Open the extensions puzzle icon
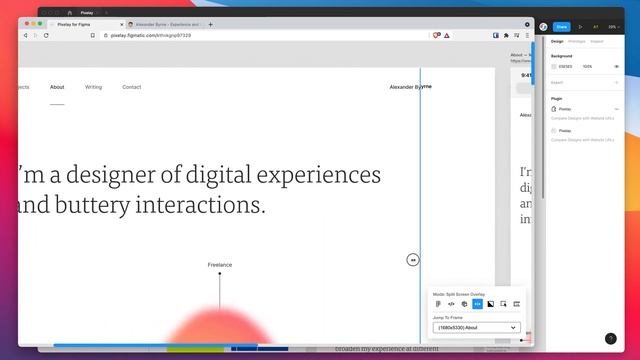 tap(506, 36)
